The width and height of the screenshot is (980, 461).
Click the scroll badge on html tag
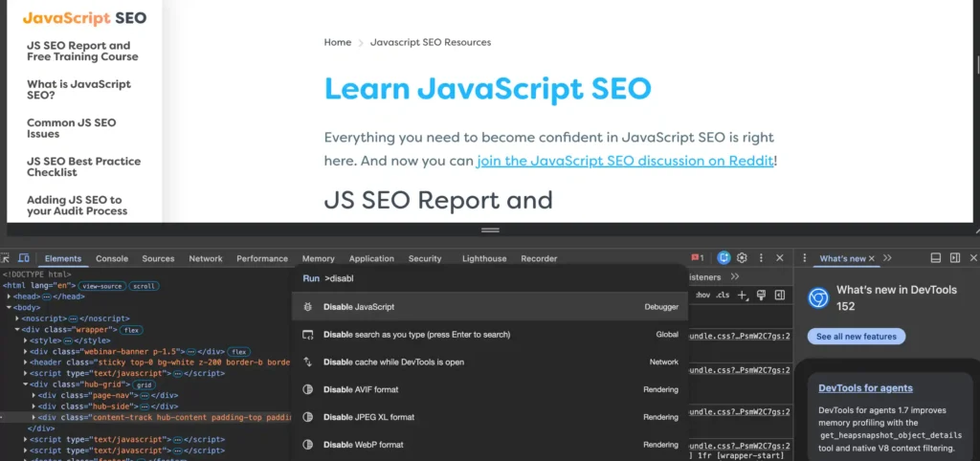click(x=144, y=286)
